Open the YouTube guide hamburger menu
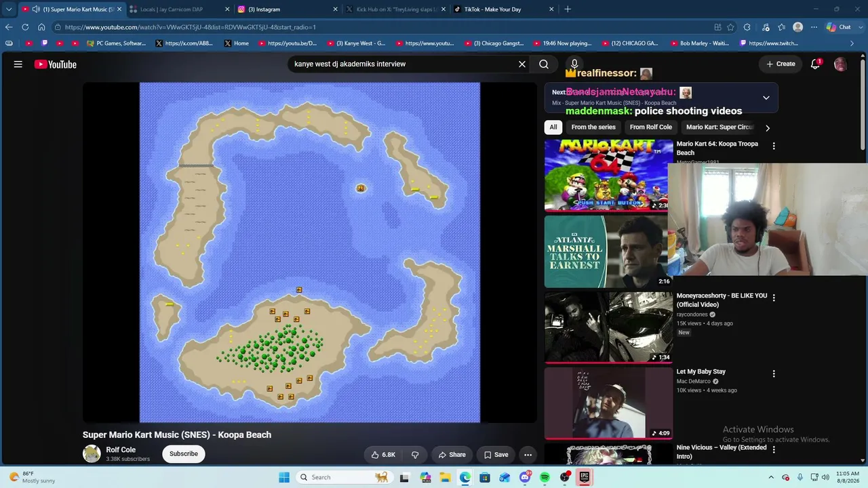This screenshot has width=868, height=488. tap(18, 64)
